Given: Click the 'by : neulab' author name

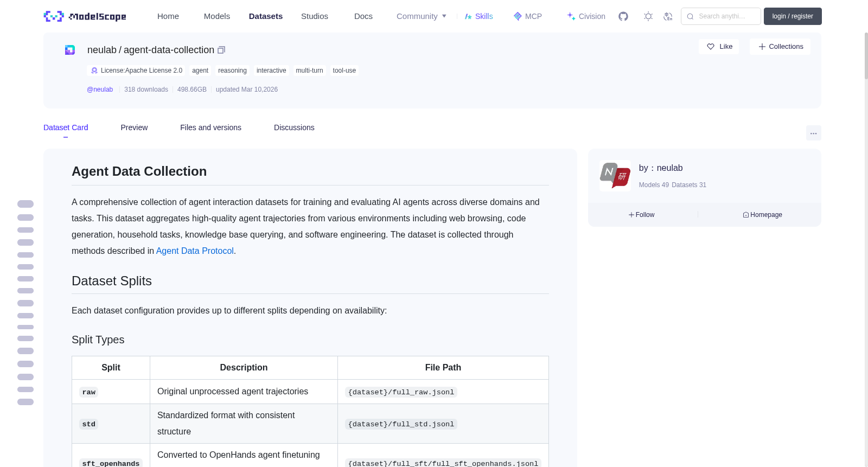Looking at the screenshot, I should pos(661,168).
